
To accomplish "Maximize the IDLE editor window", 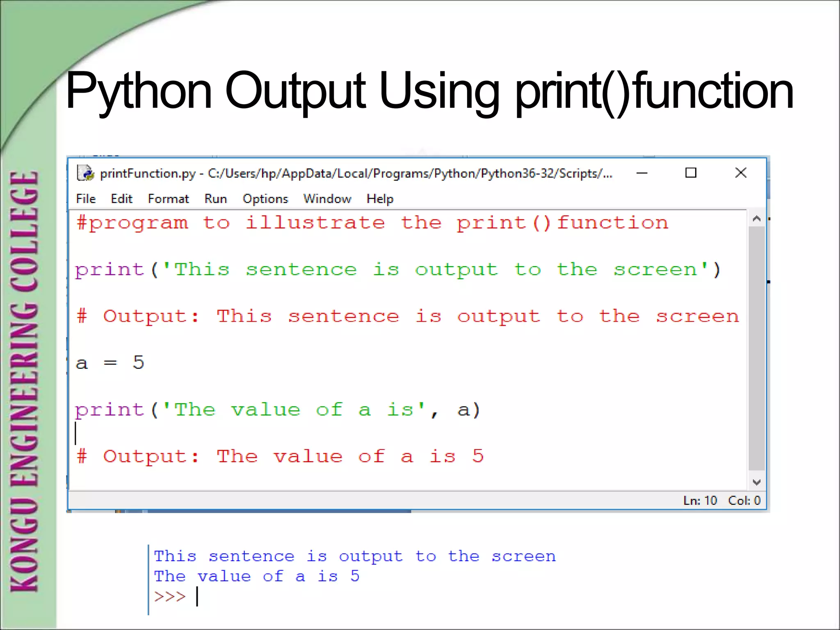I will (x=691, y=173).
